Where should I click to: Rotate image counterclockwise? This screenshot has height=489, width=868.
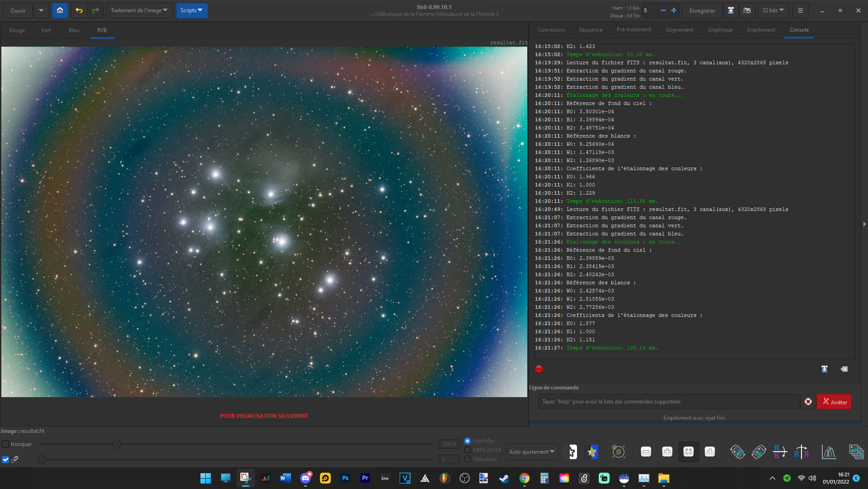(737, 452)
